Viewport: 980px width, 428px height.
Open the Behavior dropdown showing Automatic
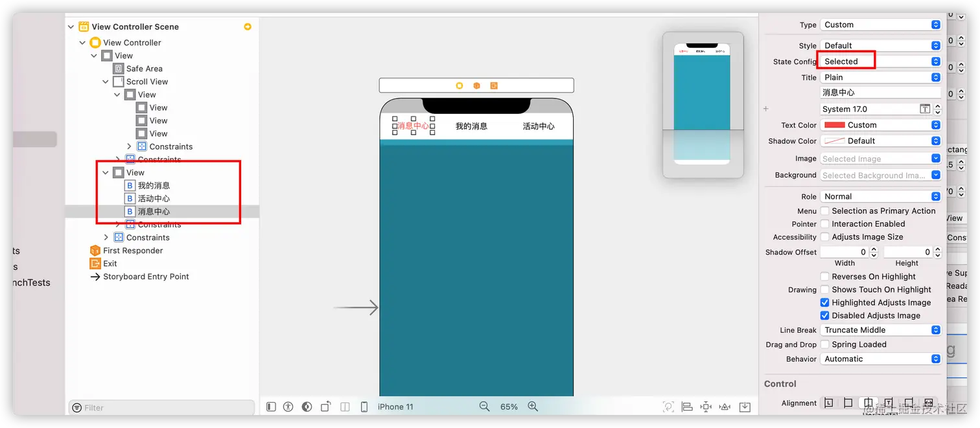pyautogui.click(x=880, y=359)
